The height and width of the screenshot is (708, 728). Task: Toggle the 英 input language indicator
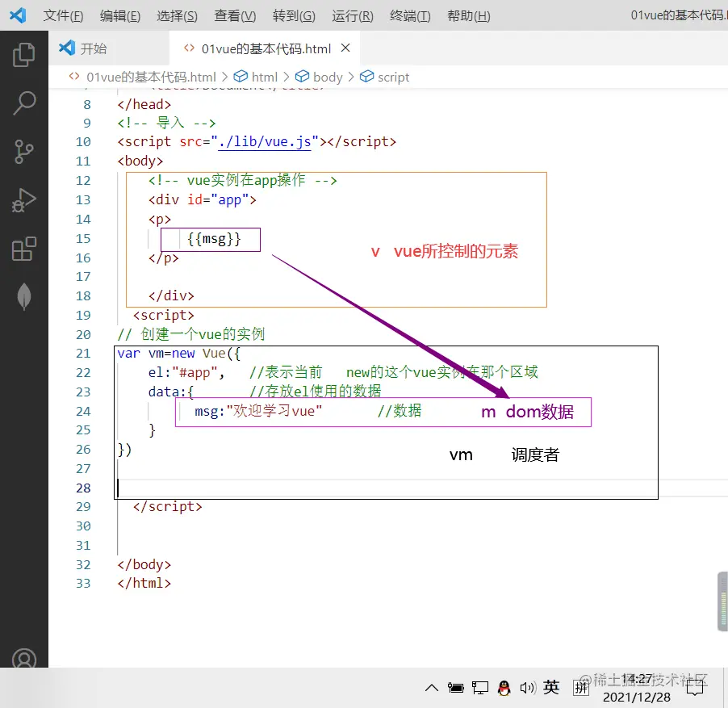click(551, 687)
